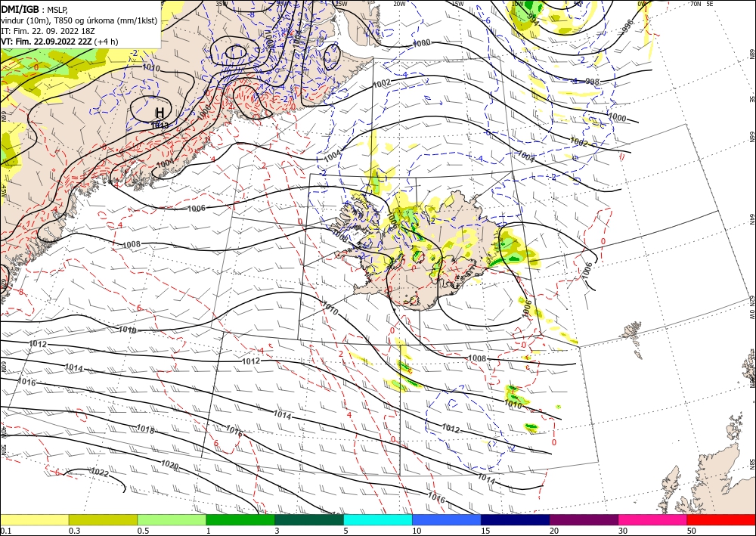Click the purple 20–30 legend band
756x536 pixels.
[584, 519]
